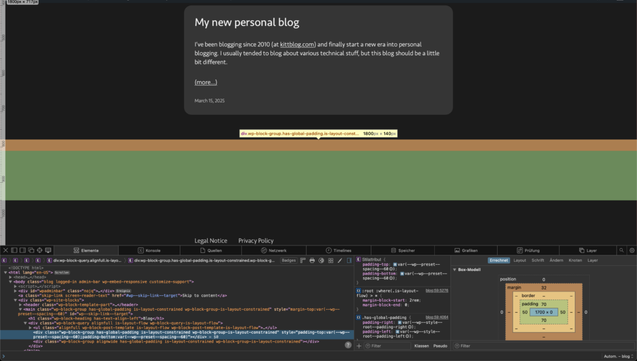Select the Layout sidebar panel
Image resolution: width=637 pixels, height=361 pixels.
[x=520, y=260]
